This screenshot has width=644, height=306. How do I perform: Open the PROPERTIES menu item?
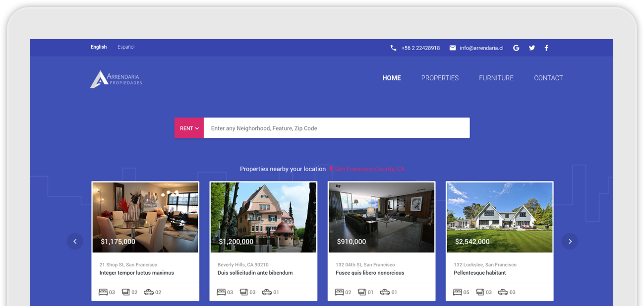coord(440,78)
